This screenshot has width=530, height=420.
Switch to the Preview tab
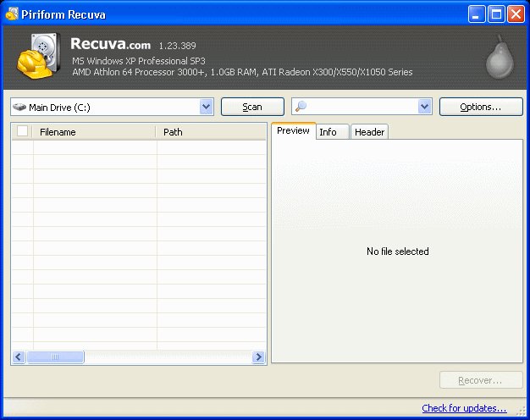point(294,130)
